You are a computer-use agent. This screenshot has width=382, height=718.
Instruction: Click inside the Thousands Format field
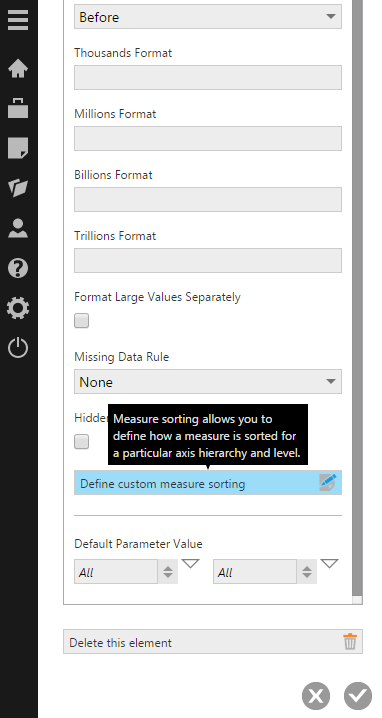coord(208,77)
